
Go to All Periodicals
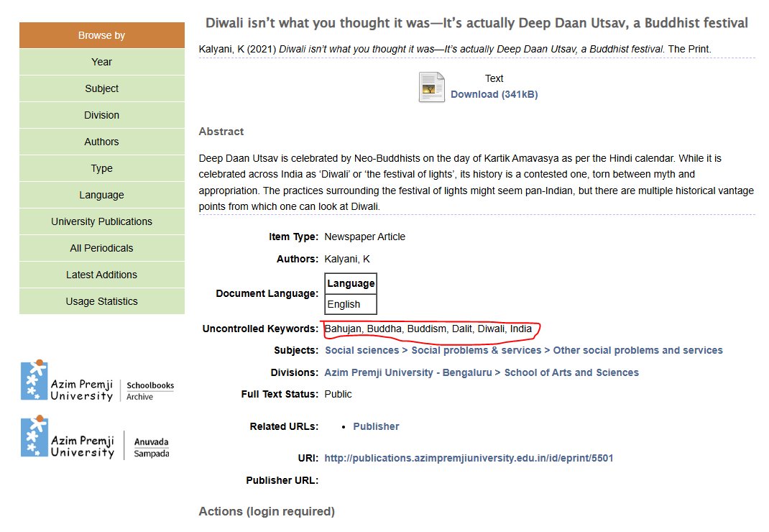point(101,248)
